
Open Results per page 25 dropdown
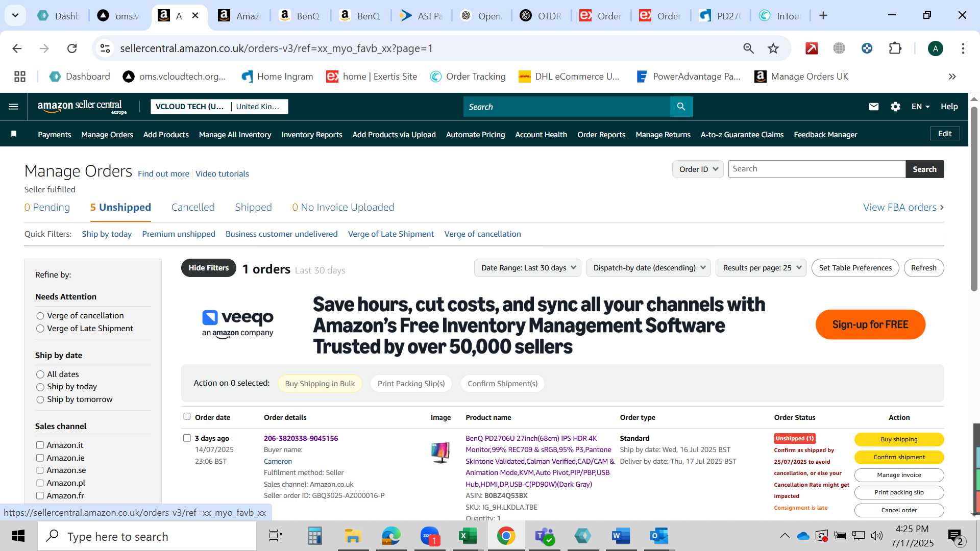coord(761,268)
